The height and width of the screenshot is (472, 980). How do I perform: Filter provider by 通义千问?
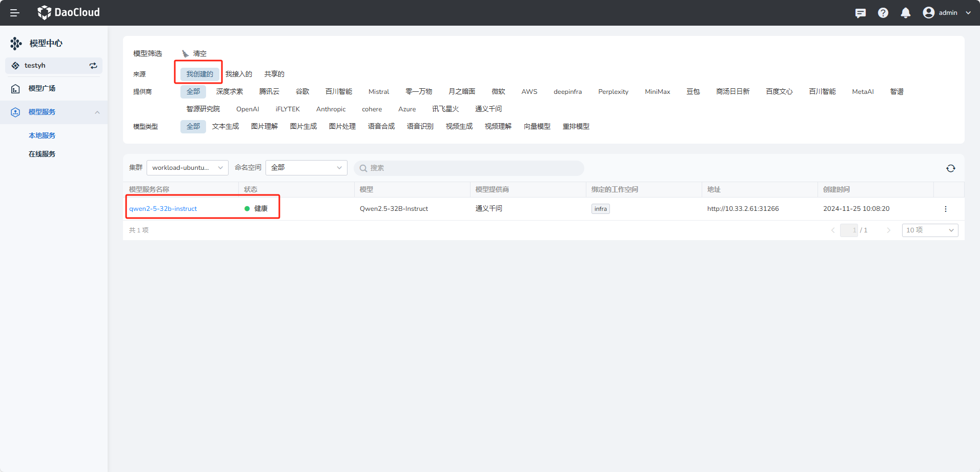(488, 109)
